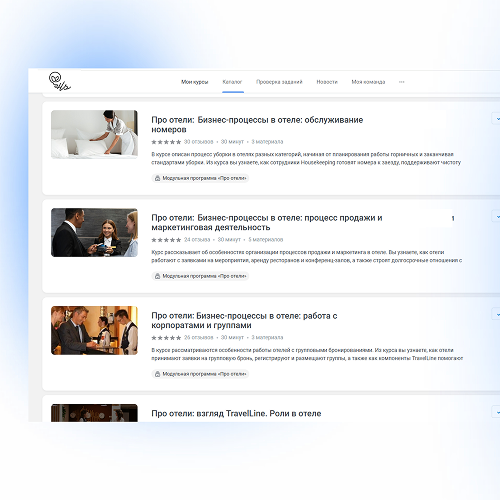Click 3 материала on обслуживание номеров course
This screenshot has width=500, height=500.
pyautogui.click(x=267, y=142)
